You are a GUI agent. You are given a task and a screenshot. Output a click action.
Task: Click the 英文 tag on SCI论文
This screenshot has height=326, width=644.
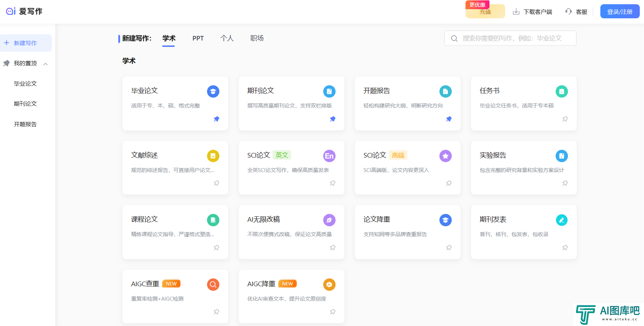[282, 155]
